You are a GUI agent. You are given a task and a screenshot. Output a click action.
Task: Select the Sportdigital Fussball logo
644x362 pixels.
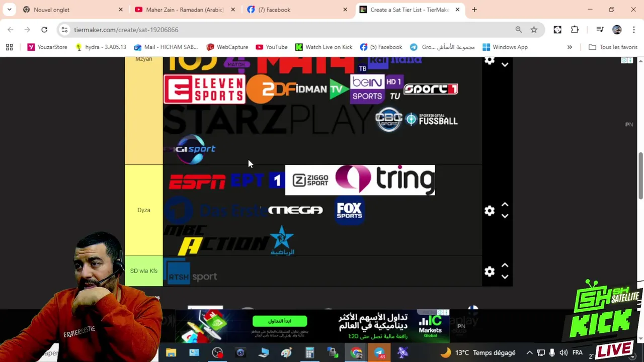432,120
